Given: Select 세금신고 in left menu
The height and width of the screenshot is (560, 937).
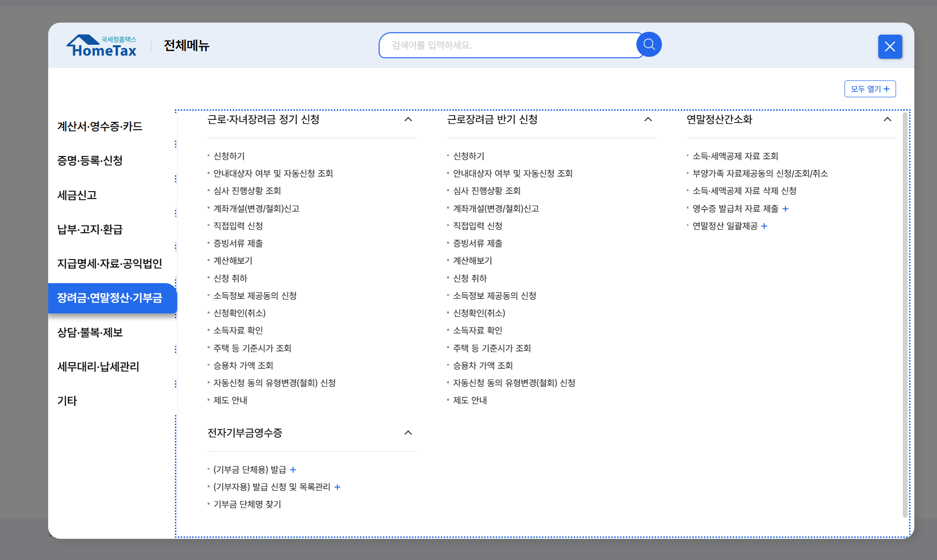Looking at the screenshot, I should 77,195.
